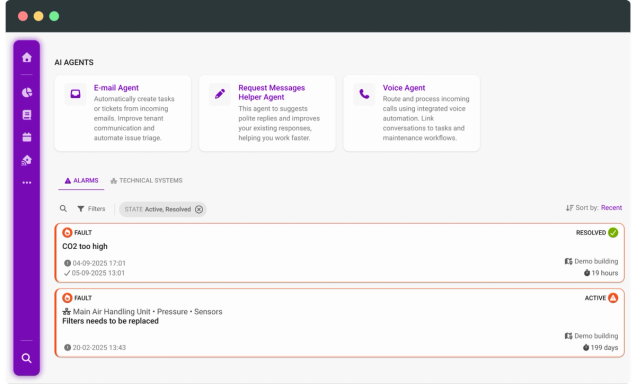Open the calendar icon in sidebar
This screenshot has height=384, width=636.
[x=27, y=137]
